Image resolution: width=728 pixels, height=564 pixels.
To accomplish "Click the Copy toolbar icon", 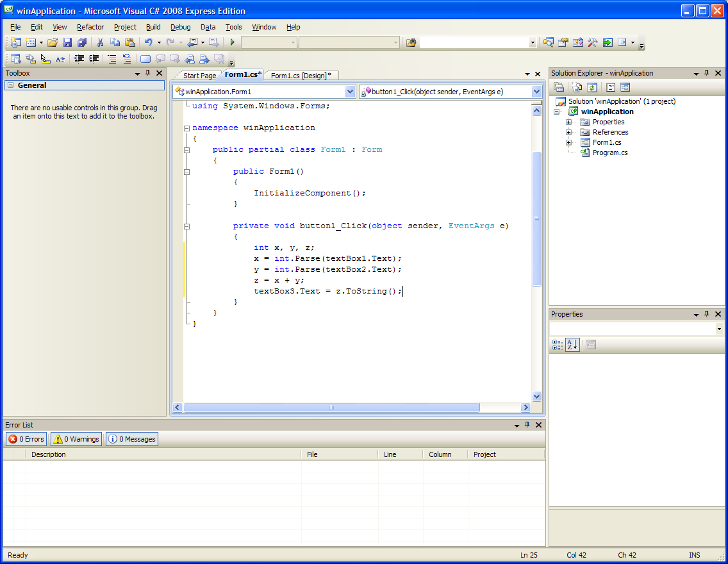I will [x=115, y=43].
